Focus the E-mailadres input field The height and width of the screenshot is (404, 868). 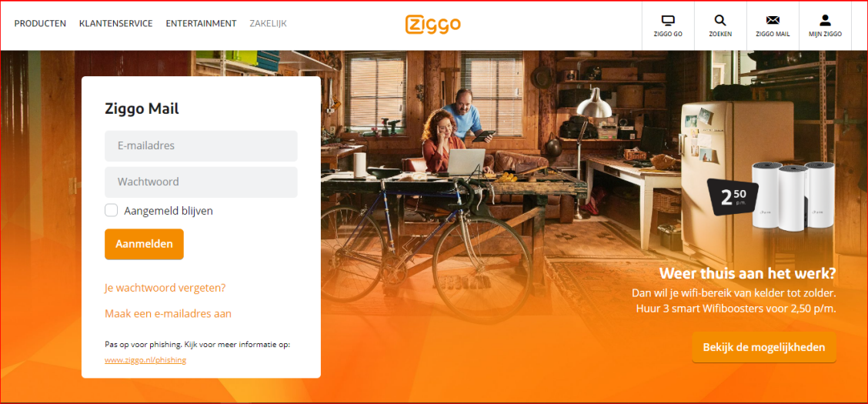tap(201, 146)
